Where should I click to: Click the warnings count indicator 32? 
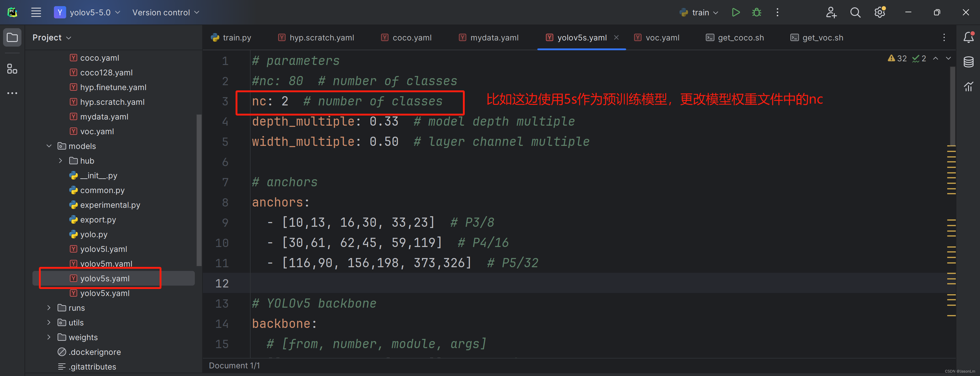[897, 58]
